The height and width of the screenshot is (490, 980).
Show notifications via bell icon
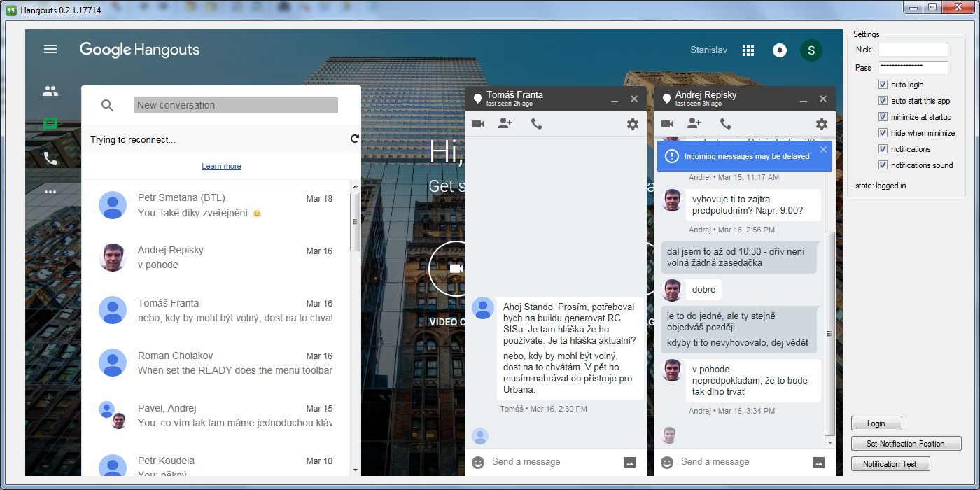[x=779, y=50]
